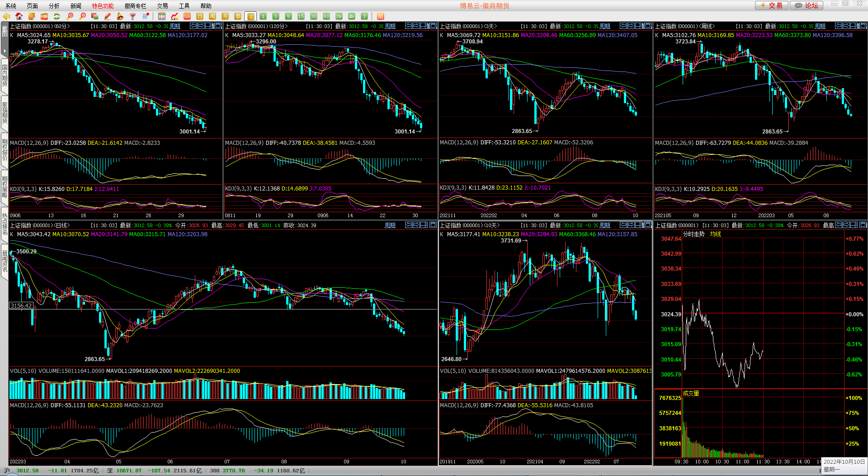Switch to Tick period
Screen dimensions: 868x476
(x=187, y=16)
